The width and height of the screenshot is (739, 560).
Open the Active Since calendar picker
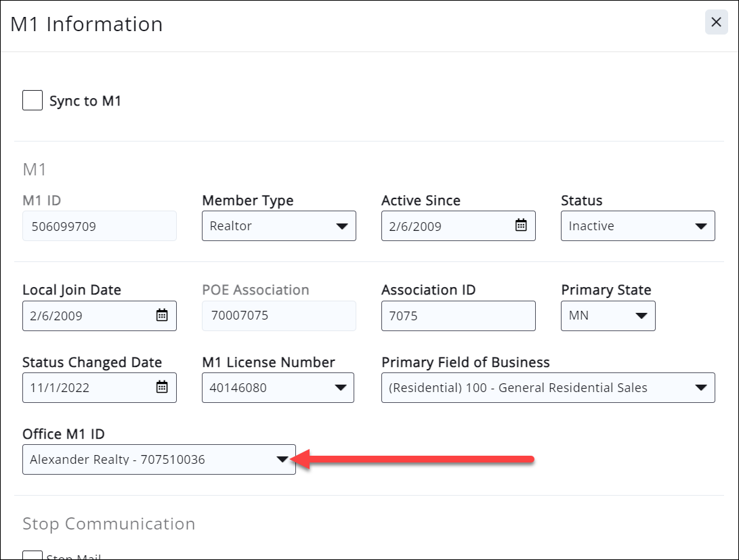(x=521, y=225)
